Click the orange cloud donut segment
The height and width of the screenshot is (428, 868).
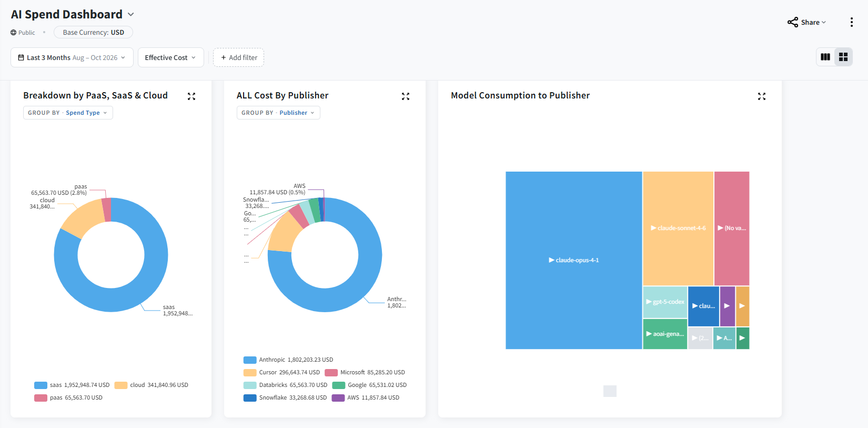pos(84,218)
